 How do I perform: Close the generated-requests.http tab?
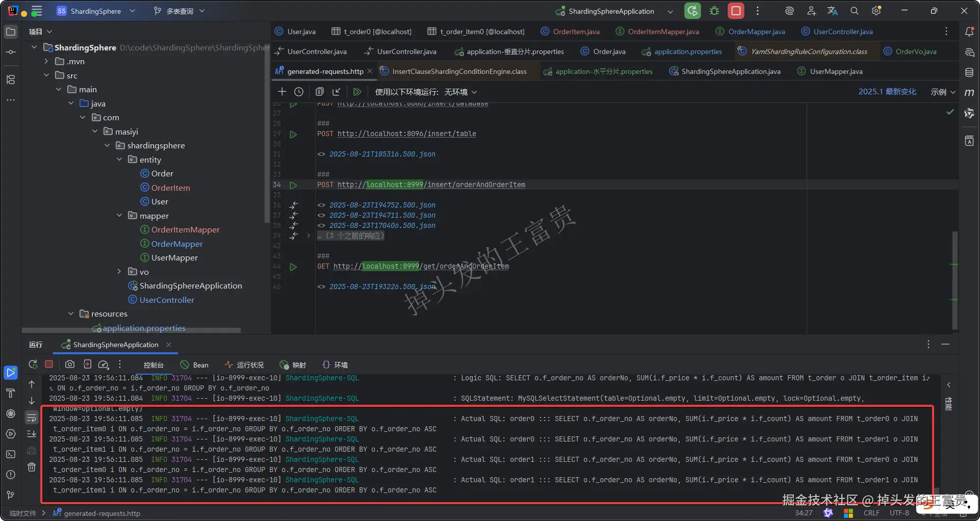(370, 71)
